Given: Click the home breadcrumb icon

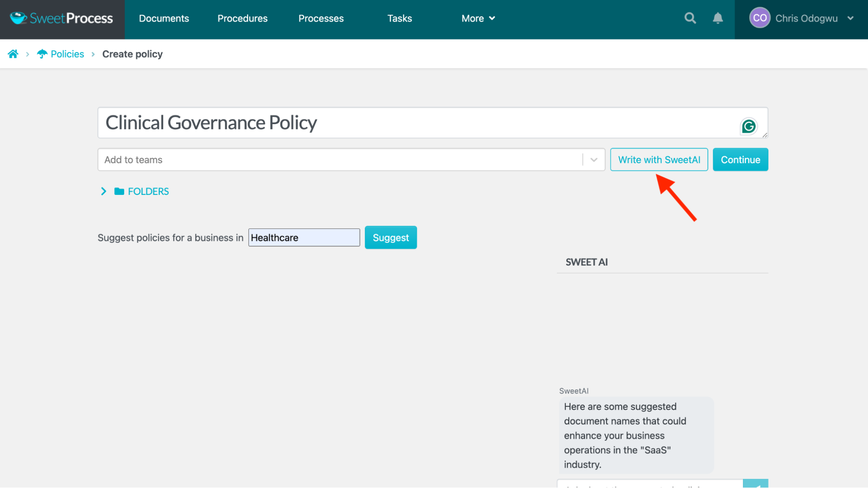Looking at the screenshot, I should (x=13, y=54).
